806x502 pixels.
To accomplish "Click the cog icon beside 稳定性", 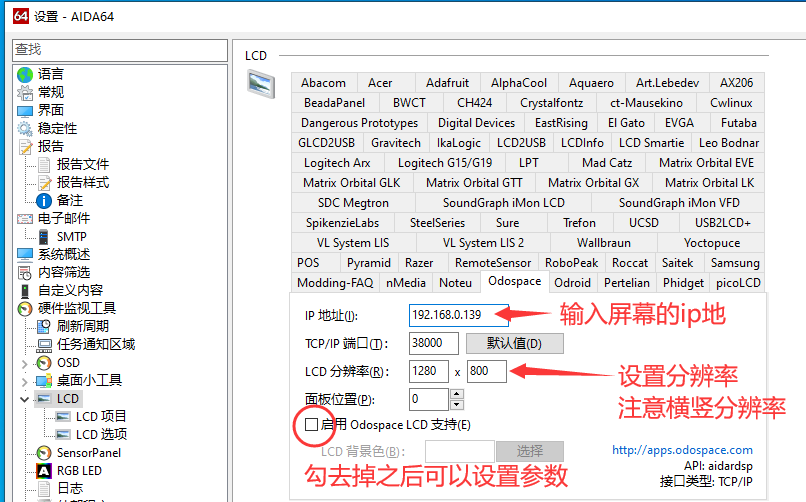I will point(25,128).
